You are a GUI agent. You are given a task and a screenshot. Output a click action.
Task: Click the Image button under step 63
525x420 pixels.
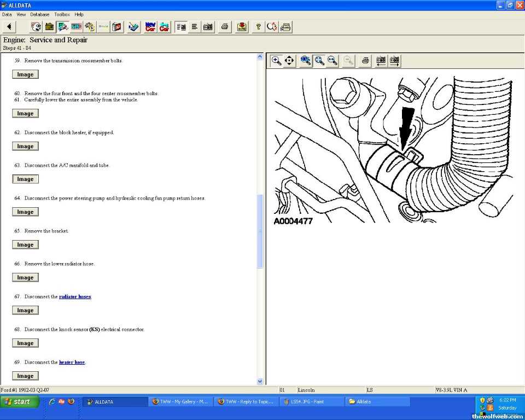25,179
